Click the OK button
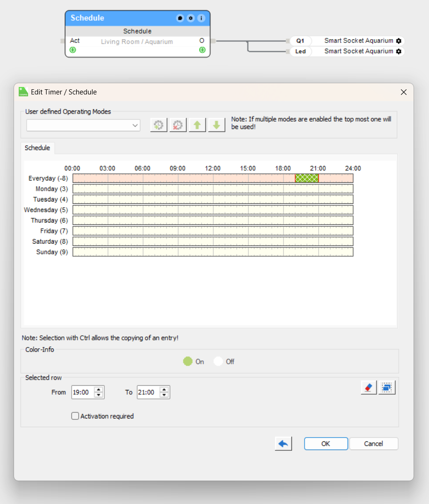 [x=326, y=444]
